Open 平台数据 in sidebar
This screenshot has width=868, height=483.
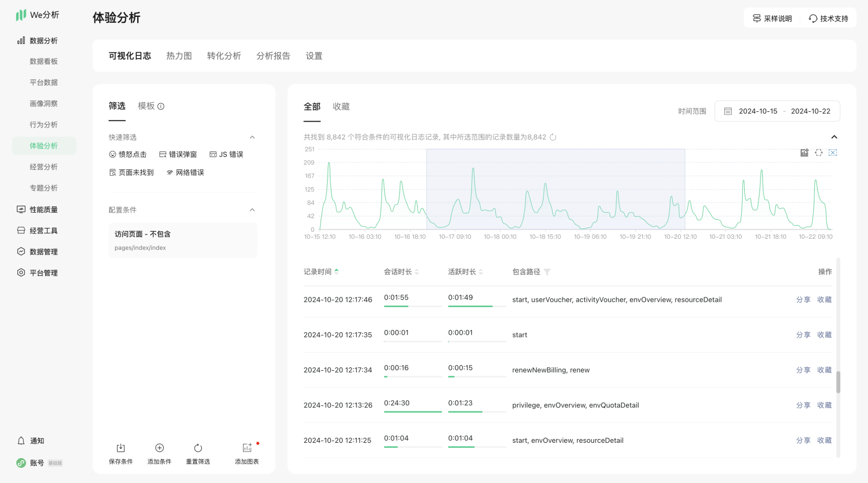[x=44, y=82]
